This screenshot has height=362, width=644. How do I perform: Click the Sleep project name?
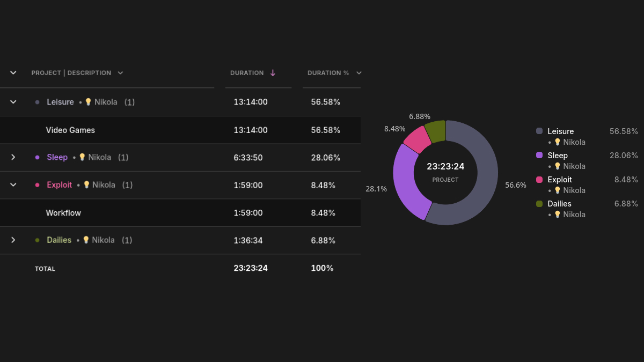coord(57,157)
